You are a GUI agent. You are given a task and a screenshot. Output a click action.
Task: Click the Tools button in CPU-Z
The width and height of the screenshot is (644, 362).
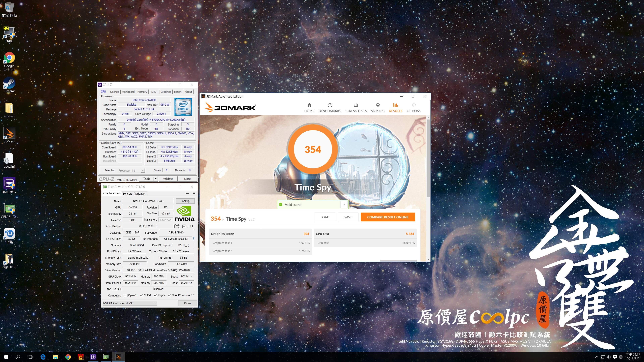[x=147, y=179]
